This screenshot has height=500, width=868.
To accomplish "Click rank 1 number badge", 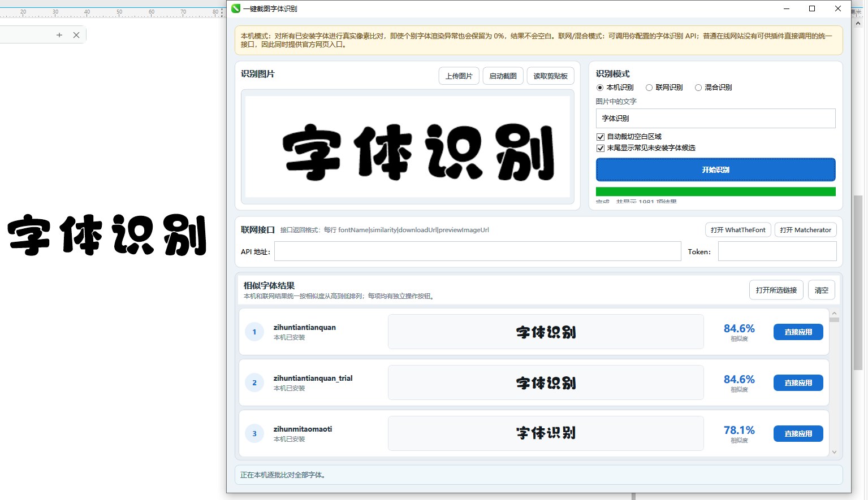I will (x=254, y=332).
